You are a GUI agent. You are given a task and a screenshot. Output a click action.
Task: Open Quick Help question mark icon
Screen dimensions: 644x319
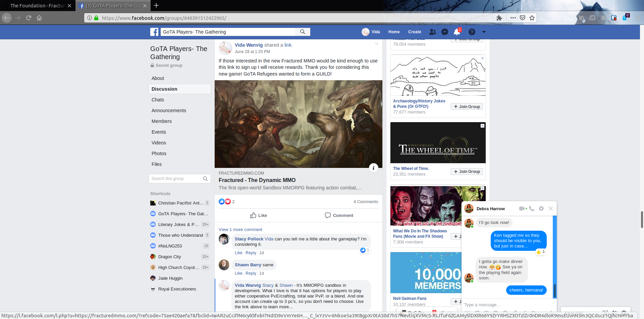472,32
